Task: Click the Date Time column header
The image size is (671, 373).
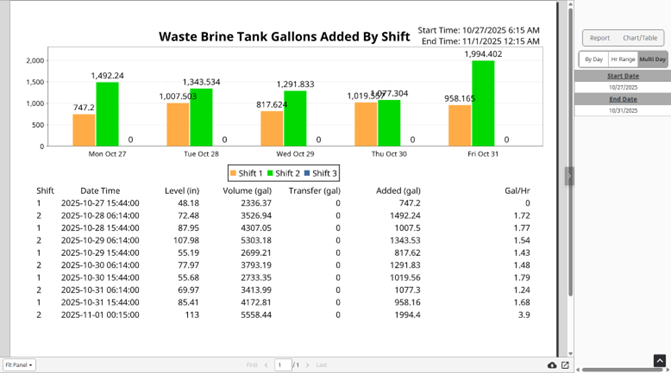Action: coord(100,191)
